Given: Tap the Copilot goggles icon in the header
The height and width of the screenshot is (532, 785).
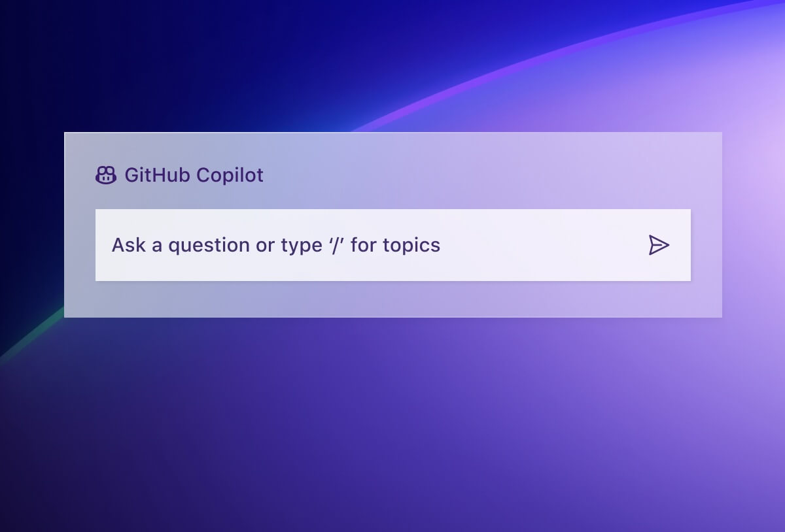Looking at the screenshot, I should (106, 175).
